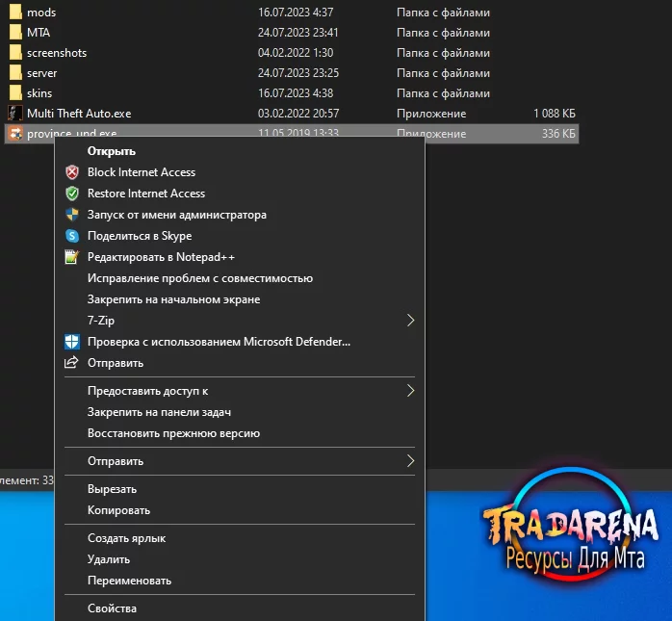Viewport: 672px width, 621px height.
Task: Expand the Предоставить доступ к submenu arrow
Action: coord(410,391)
